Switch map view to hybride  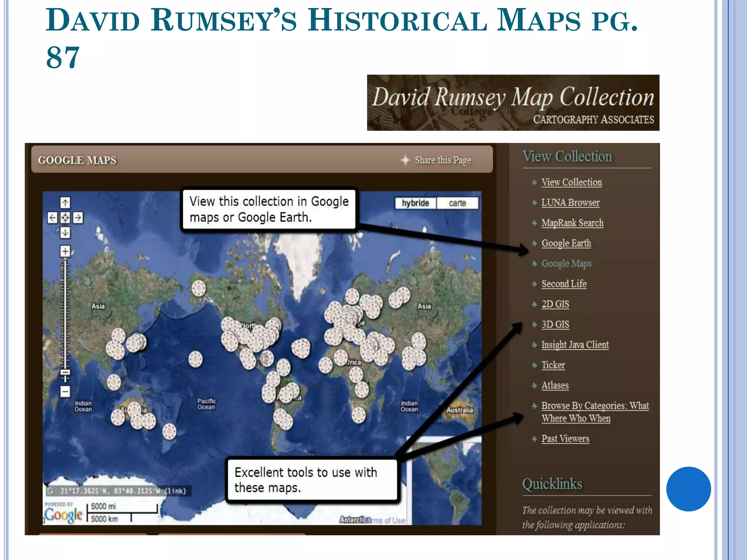pyautogui.click(x=415, y=203)
